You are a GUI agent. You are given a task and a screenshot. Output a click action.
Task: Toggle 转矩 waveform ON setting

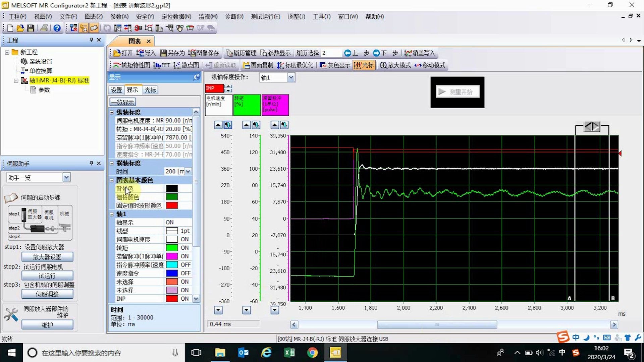pos(184,248)
